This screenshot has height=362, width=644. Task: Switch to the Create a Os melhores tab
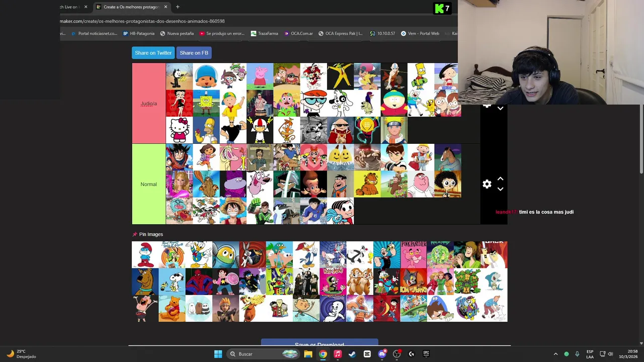pyautogui.click(x=131, y=7)
